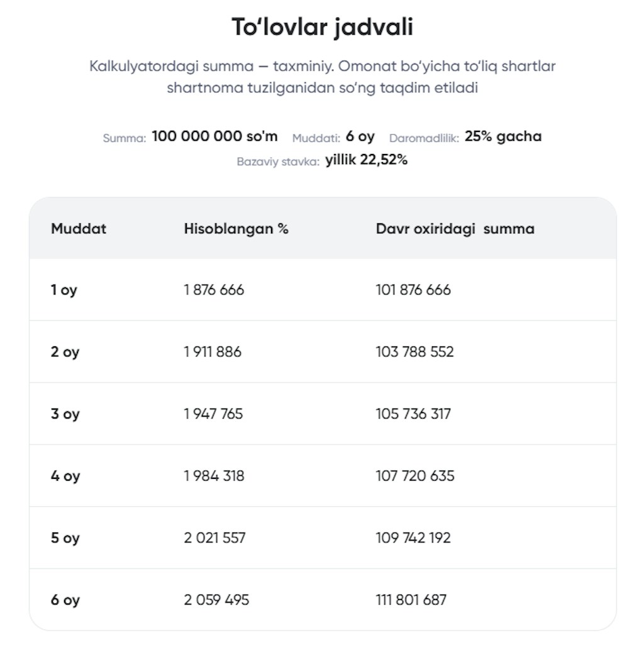Select the 5 oy row label
Screen dimensions: 644x658
pyautogui.click(x=65, y=539)
